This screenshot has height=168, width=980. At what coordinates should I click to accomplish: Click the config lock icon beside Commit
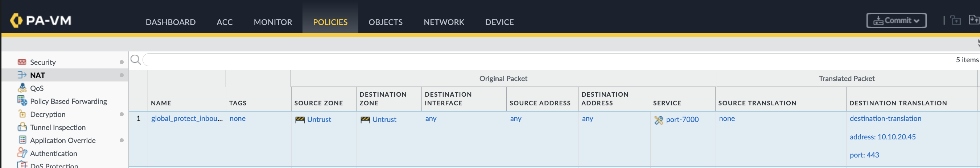pyautogui.click(x=955, y=20)
